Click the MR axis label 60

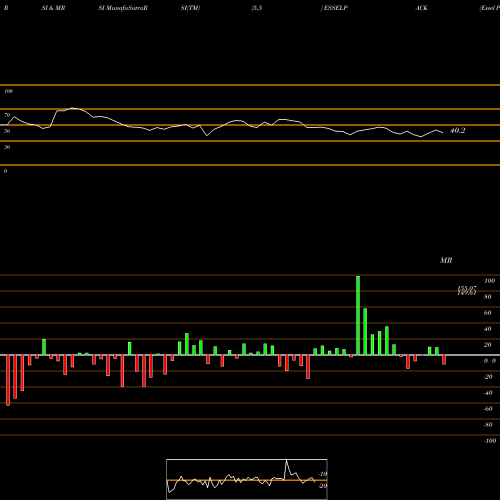click(x=488, y=313)
